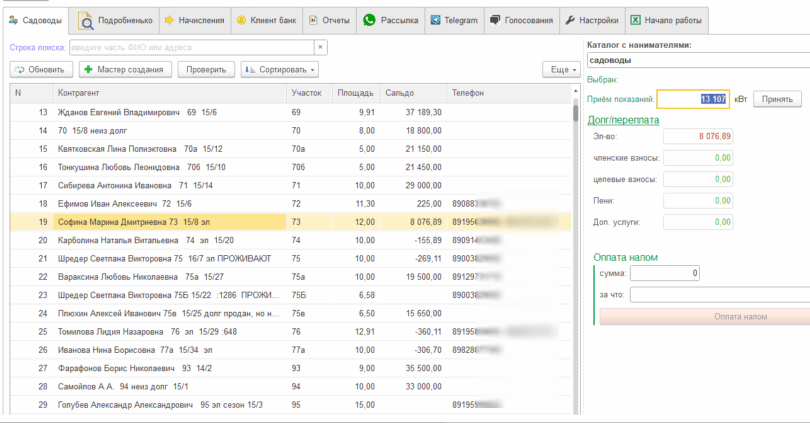810x423 pixels.
Task: Select the Садоводы tab
Action: 37,20
